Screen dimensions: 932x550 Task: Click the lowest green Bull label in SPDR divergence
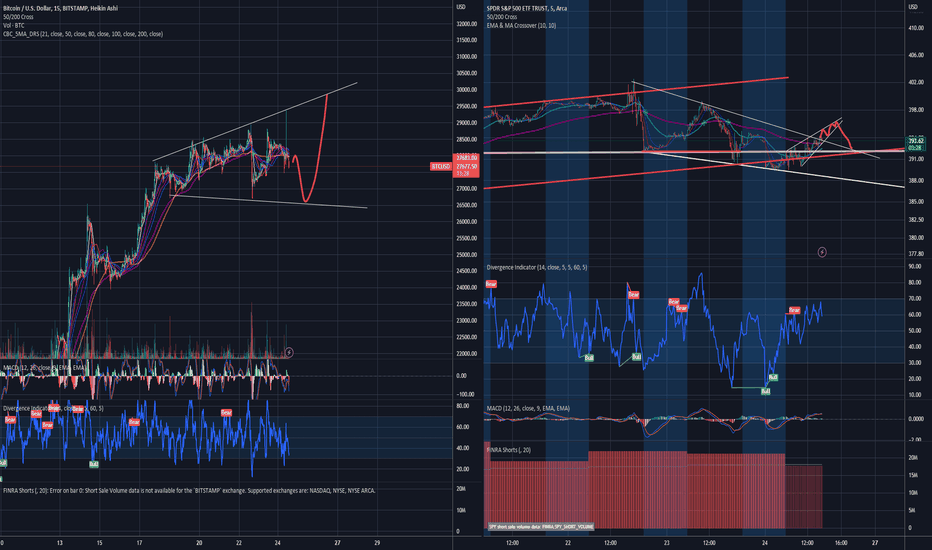tap(764, 391)
